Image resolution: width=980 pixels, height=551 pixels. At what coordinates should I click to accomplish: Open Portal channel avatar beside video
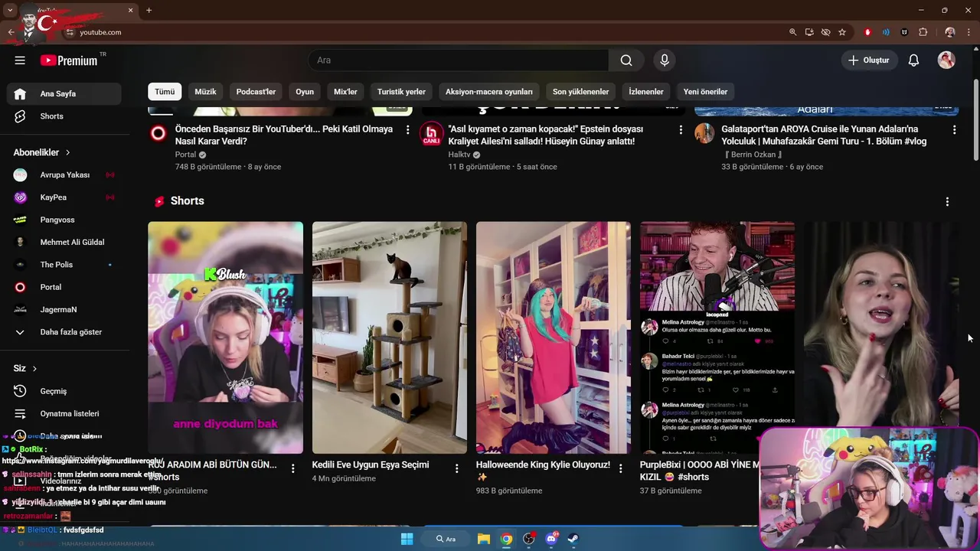pyautogui.click(x=158, y=133)
